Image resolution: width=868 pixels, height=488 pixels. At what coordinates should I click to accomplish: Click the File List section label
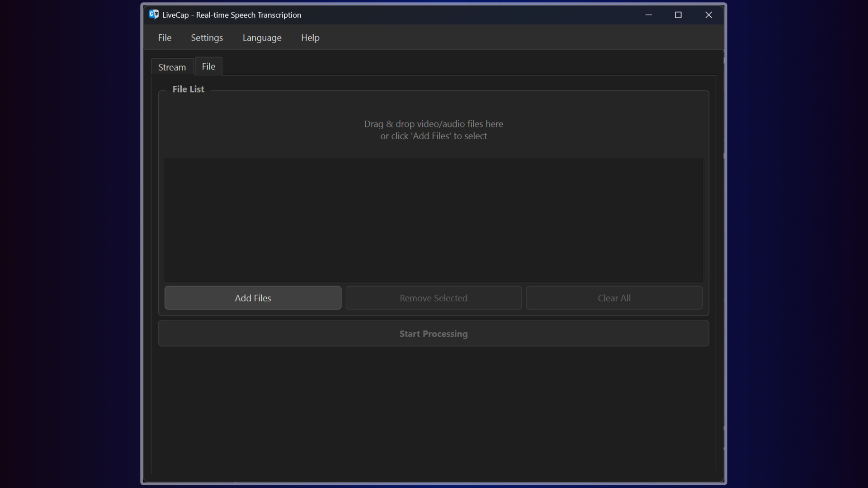pos(188,89)
